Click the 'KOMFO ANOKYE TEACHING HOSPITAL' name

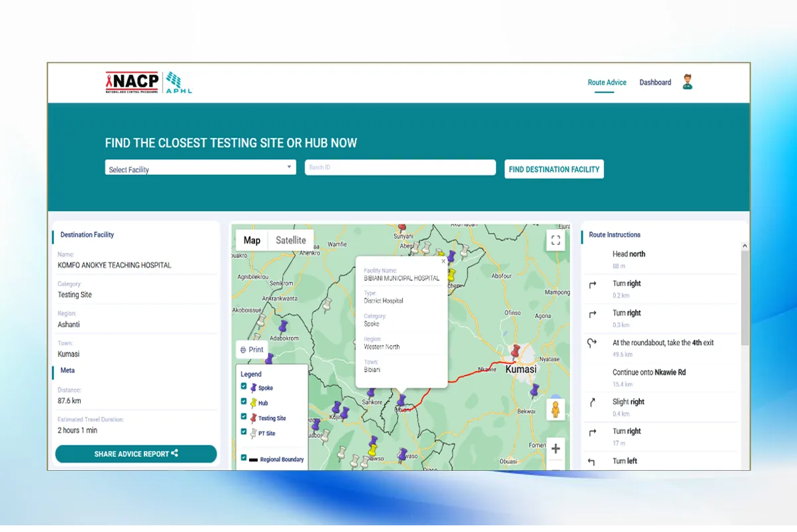click(115, 265)
